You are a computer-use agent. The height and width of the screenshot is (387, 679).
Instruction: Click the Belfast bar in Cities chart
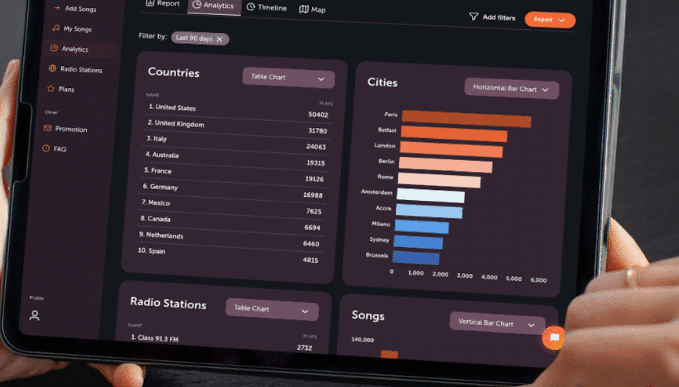[454, 134]
